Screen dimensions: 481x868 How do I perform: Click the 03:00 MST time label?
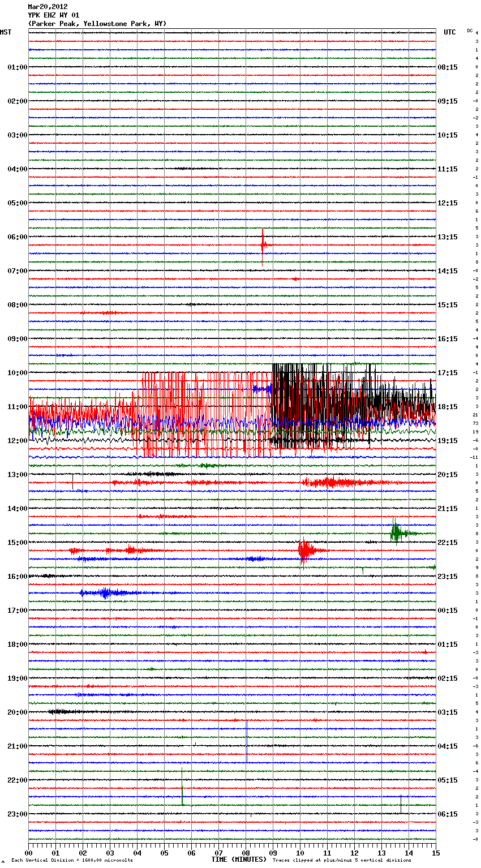pos(18,135)
